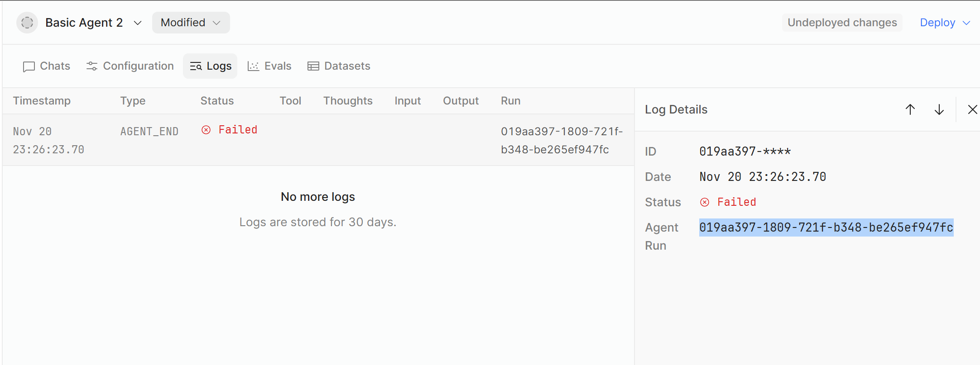Click the Configuration sliders icon
This screenshot has height=365, width=980.
[92, 66]
